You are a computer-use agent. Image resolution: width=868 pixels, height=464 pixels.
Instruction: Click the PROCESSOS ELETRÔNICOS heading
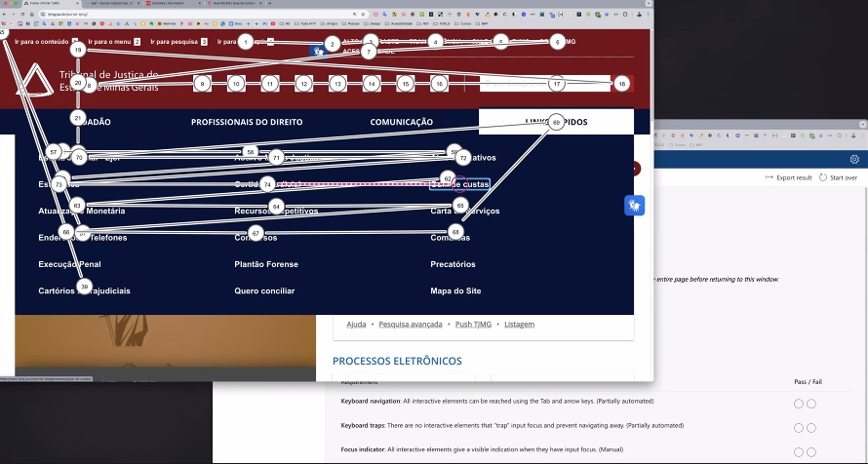coord(397,361)
